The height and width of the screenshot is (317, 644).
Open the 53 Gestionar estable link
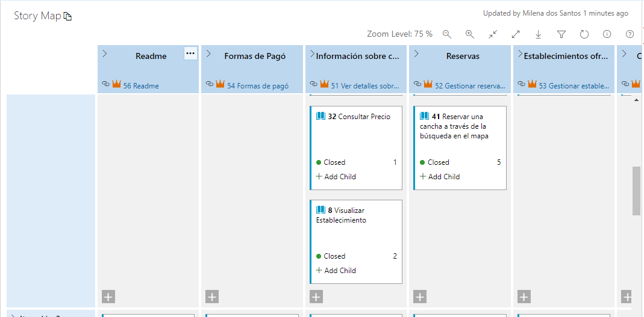(x=574, y=86)
